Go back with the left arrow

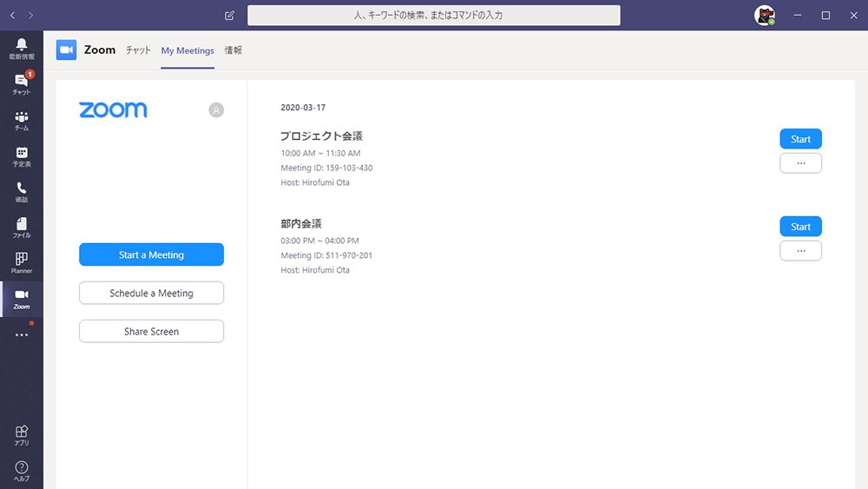coord(13,16)
